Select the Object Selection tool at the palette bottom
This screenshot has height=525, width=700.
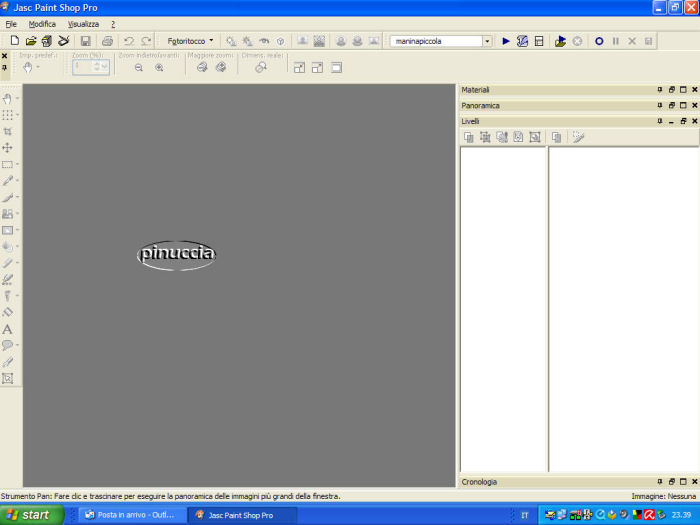pos(7,378)
